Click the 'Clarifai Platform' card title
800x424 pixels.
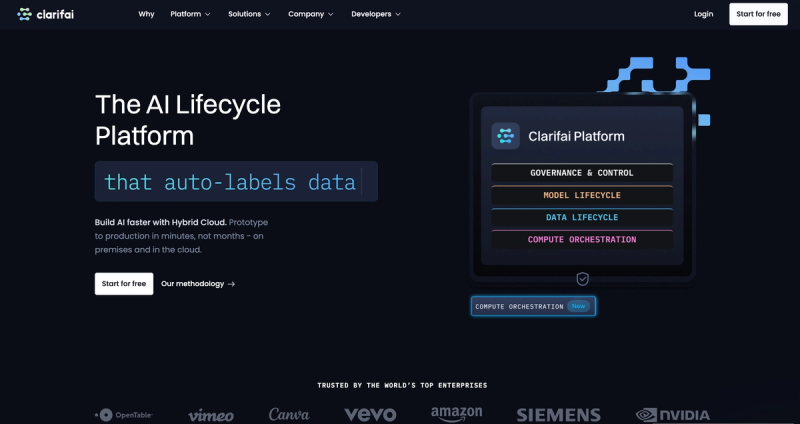click(576, 136)
